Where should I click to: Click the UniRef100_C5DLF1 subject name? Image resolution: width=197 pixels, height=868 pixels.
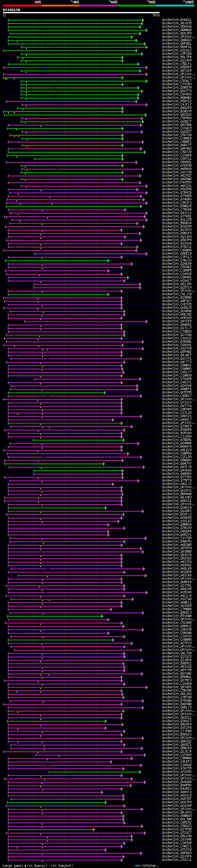click(x=177, y=64)
